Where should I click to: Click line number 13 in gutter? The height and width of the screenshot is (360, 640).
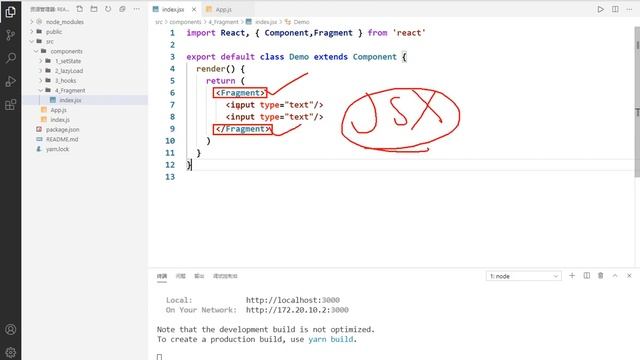click(170, 177)
